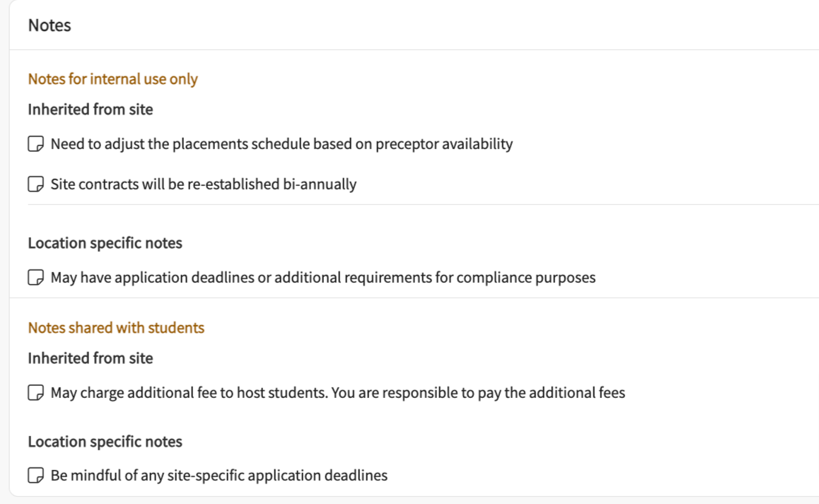Click 'Inherited from site' under notes shared with students
Image resolution: width=819 pixels, height=504 pixels.
click(91, 358)
